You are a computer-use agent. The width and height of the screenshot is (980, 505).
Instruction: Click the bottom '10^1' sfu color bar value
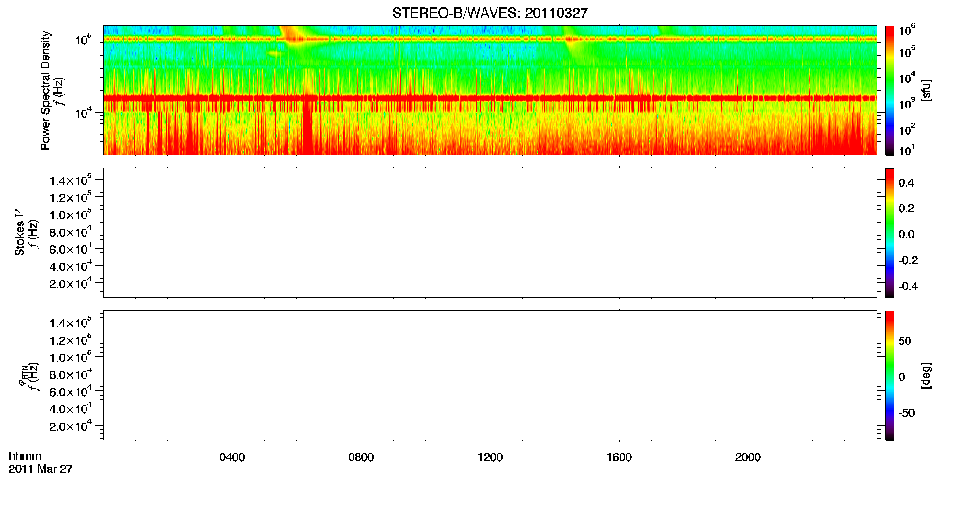point(907,151)
